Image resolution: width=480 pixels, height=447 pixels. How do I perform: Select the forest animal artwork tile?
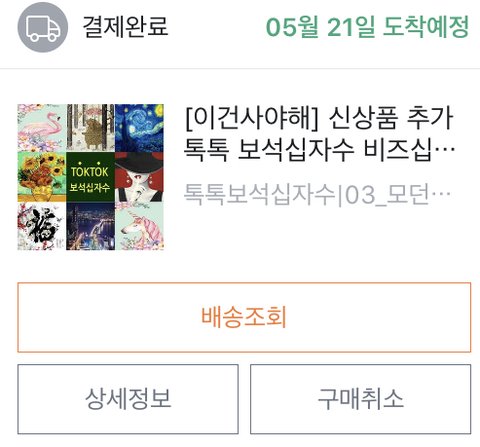pyautogui.click(x=90, y=128)
